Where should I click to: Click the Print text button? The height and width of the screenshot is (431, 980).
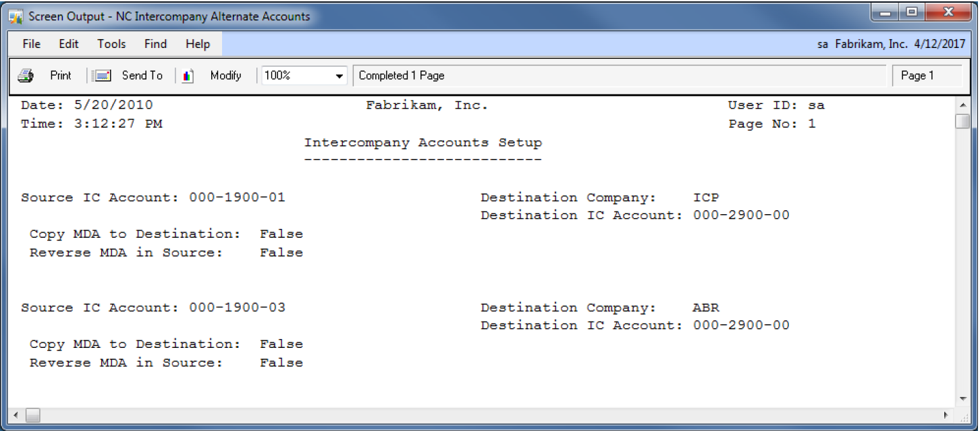click(x=60, y=76)
